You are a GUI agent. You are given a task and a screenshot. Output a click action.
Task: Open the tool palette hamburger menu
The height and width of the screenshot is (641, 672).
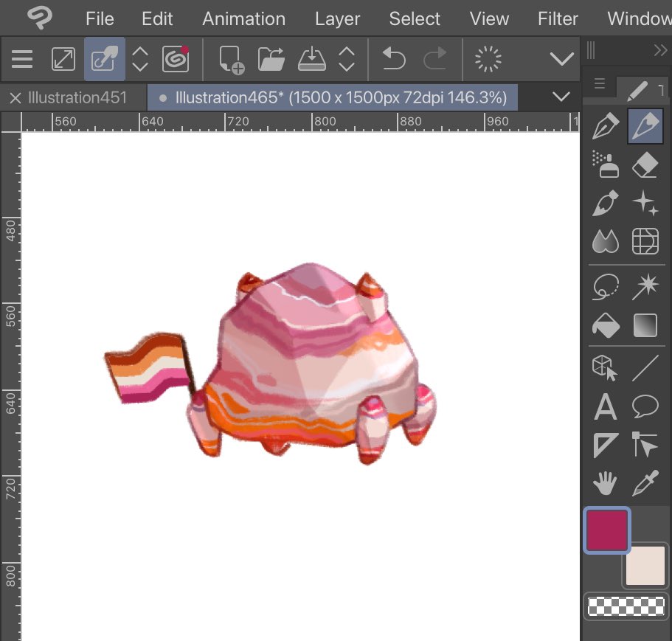click(600, 83)
